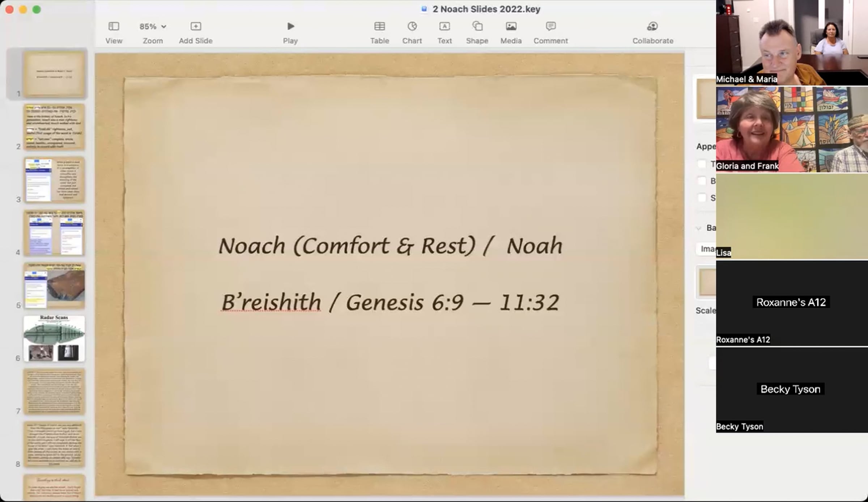Click the Noach title text on slide
The height and width of the screenshot is (502, 868).
(390, 246)
